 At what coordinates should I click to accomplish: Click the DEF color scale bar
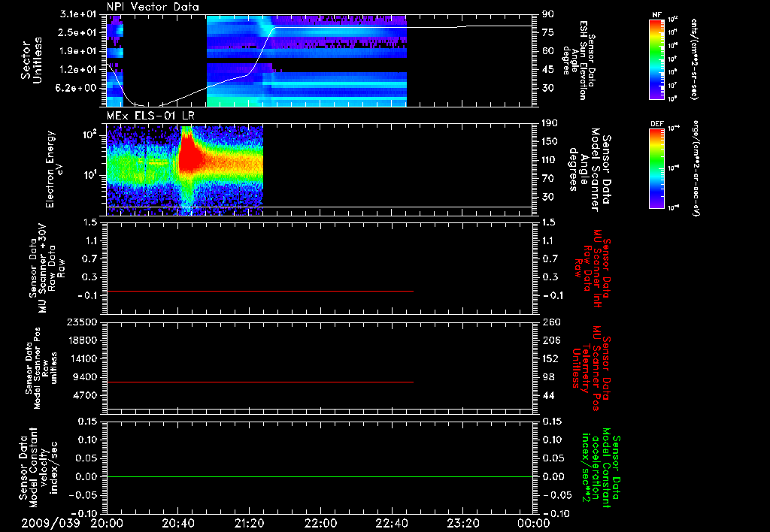[x=657, y=168]
